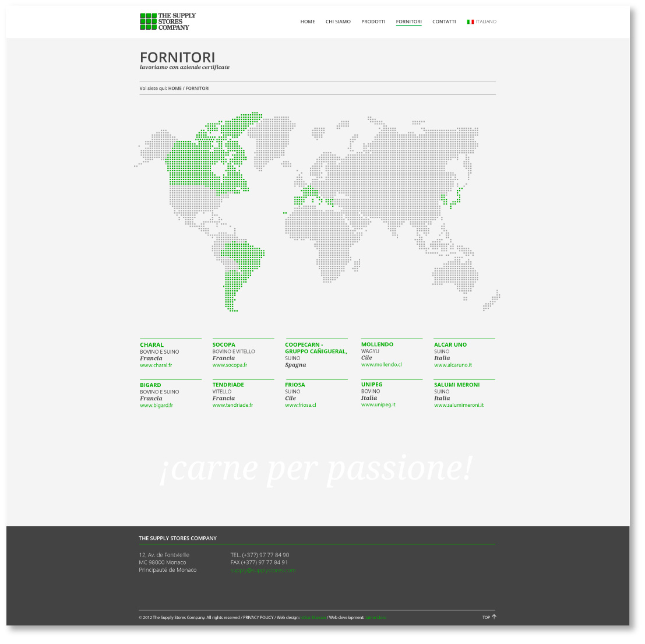Image resolution: width=645 pixels, height=644 pixels.
Task: Visit www.charal.fr link
Action: click(156, 365)
